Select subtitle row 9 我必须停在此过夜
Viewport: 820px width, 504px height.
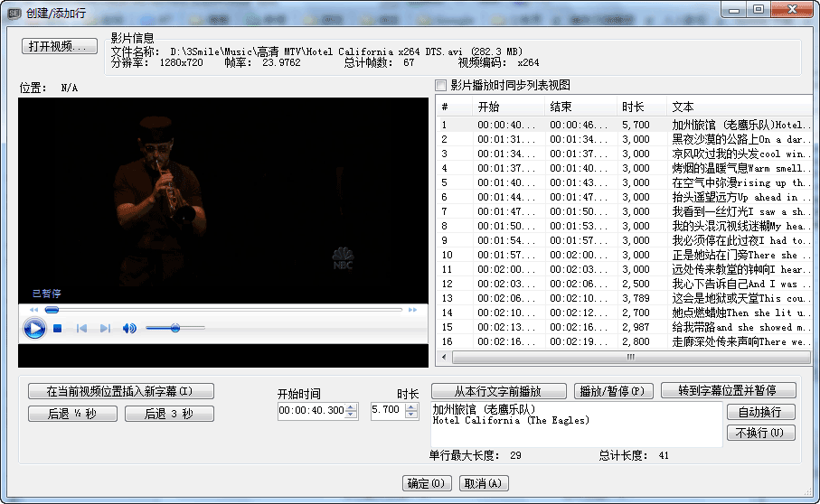click(x=625, y=240)
